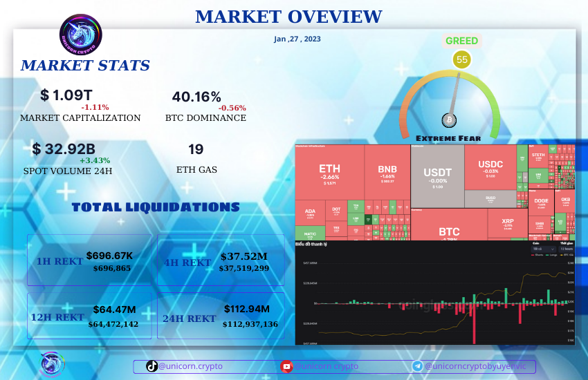Screen dimensions: 588x380
Task: Click the MARKET OVEVIEW title
Action: tap(288, 17)
